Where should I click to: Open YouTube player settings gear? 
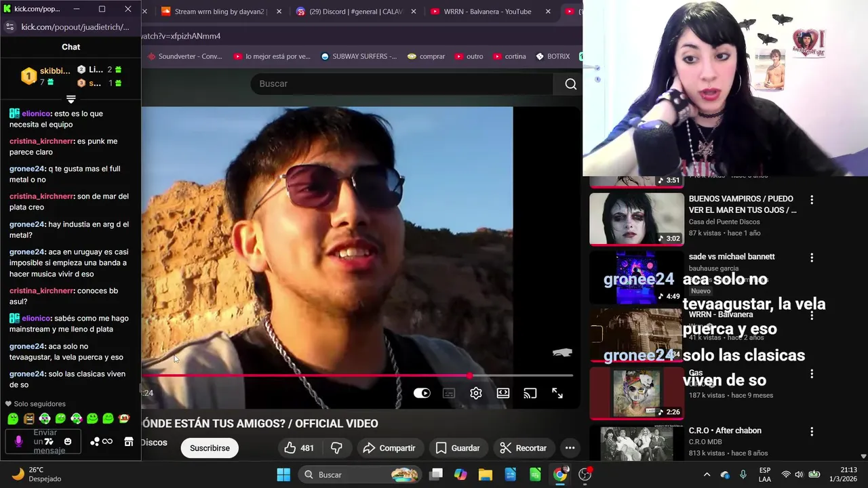tap(476, 393)
